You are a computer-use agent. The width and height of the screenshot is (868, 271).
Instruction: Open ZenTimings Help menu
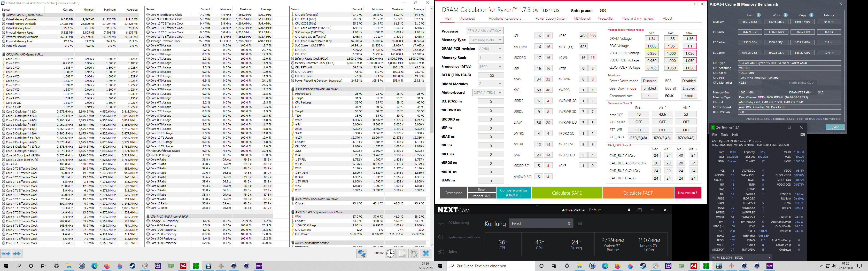point(735,135)
